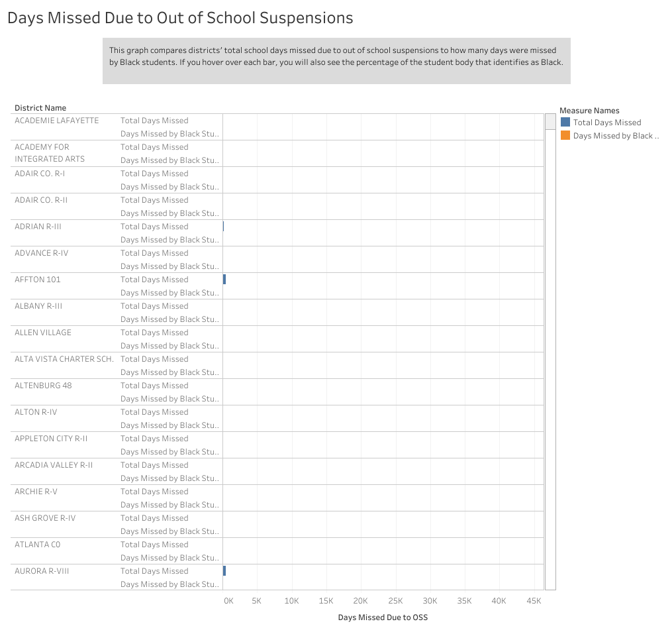Viewport: 672px width, 638px height.
Task: Click the District Name column header
Action: [x=40, y=108]
